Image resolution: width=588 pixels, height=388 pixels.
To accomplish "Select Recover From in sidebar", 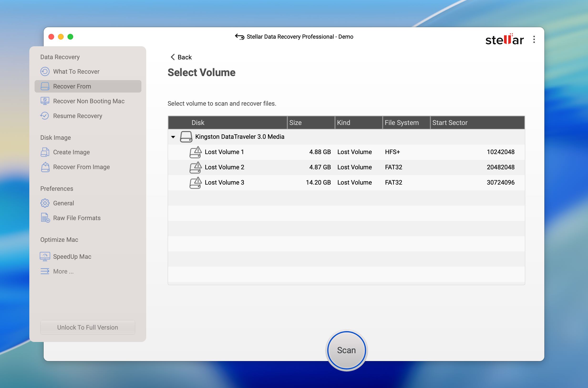I will tap(88, 86).
